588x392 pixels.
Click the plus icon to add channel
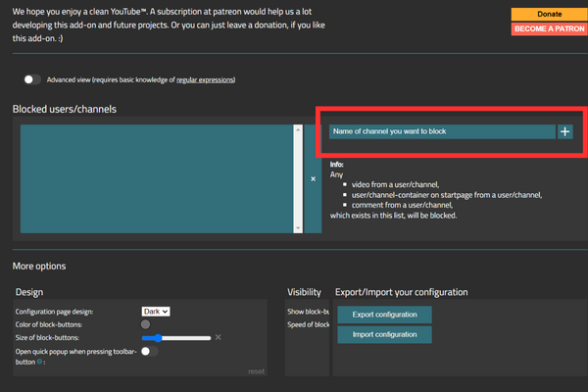[x=565, y=130]
